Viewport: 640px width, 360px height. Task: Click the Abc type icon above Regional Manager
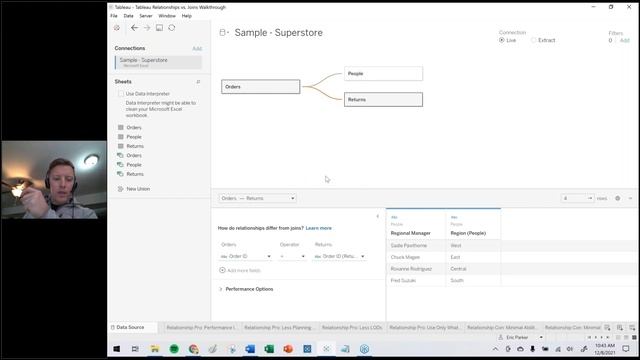(x=394, y=218)
